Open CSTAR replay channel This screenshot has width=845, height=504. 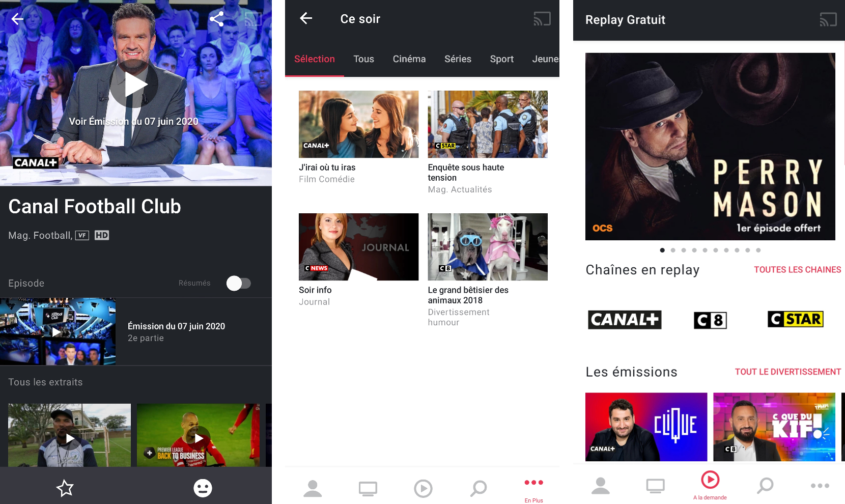pos(796,319)
